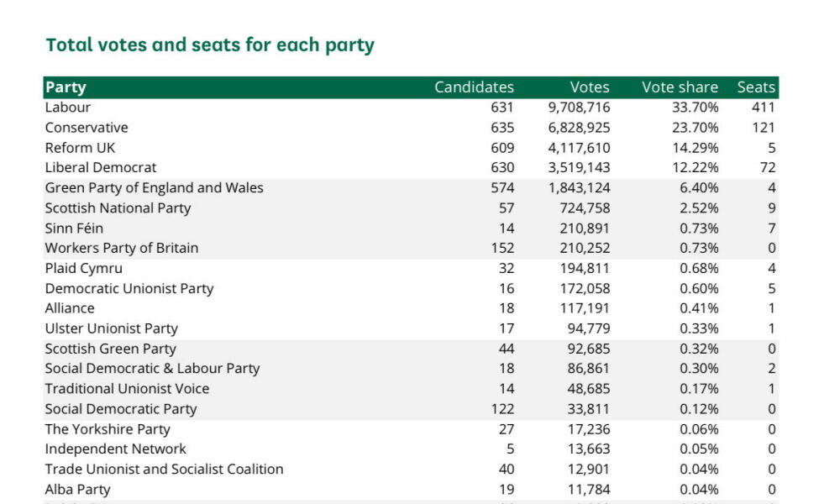Click the 'Total votes and seats' heading
This screenshot has width=819, height=504.
click(210, 45)
